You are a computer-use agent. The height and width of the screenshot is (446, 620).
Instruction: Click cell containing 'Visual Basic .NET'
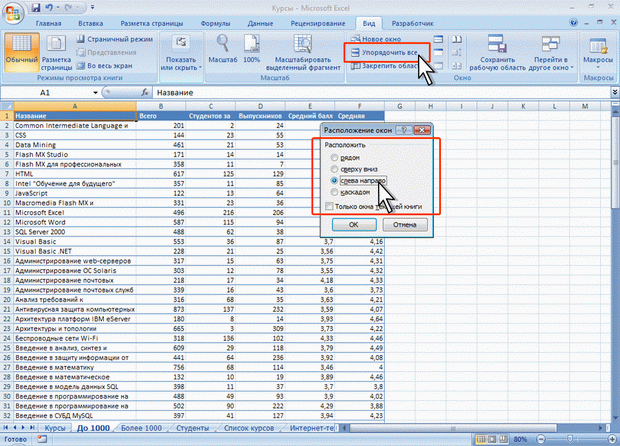[75, 251]
